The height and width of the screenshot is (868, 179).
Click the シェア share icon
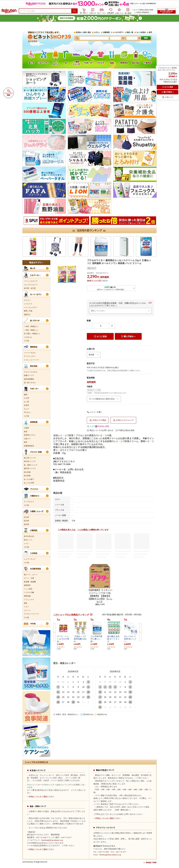point(91,426)
